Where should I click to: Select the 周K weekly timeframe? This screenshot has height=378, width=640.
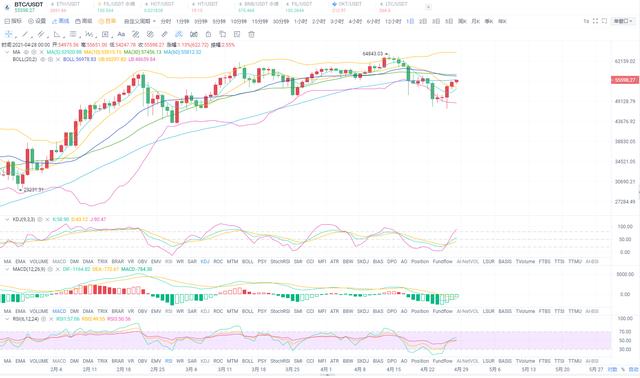(462, 21)
